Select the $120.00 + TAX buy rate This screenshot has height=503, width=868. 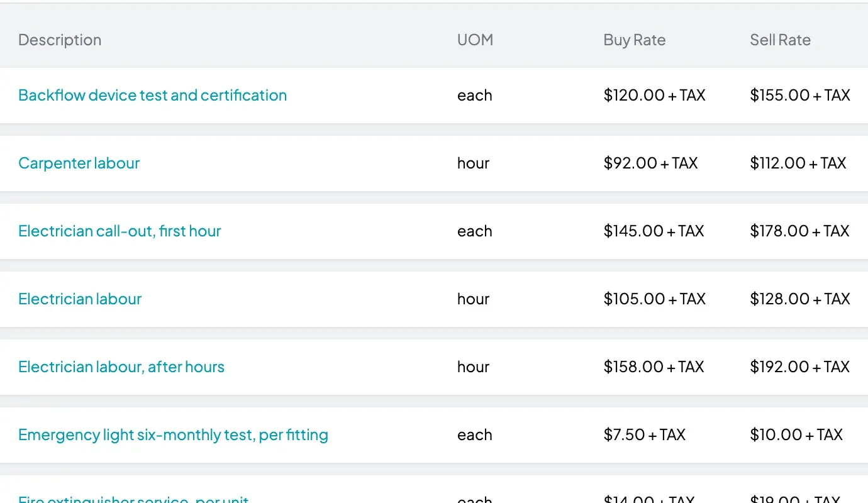pos(654,95)
